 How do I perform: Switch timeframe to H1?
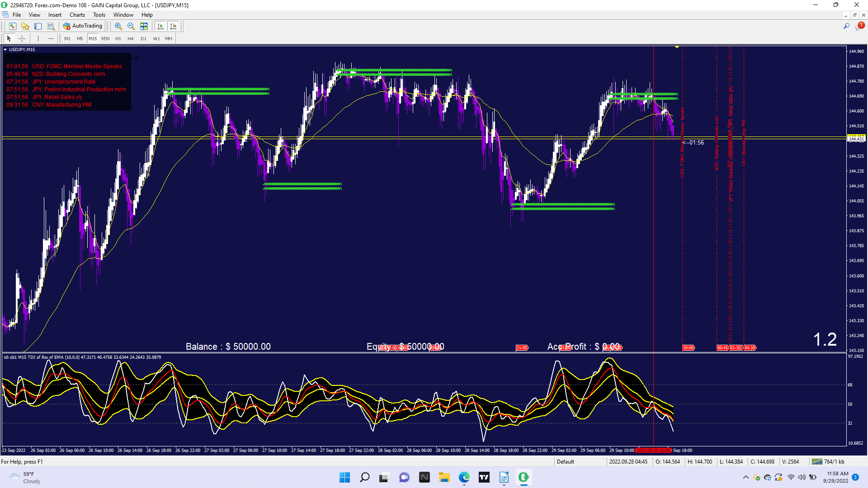click(118, 38)
